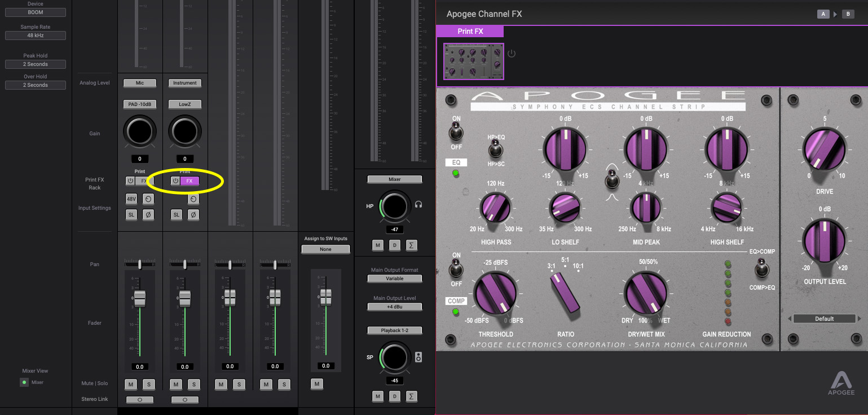Bypass plugin with rack power icon
This screenshot has width=868, height=415.
click(x=512, y=54)
